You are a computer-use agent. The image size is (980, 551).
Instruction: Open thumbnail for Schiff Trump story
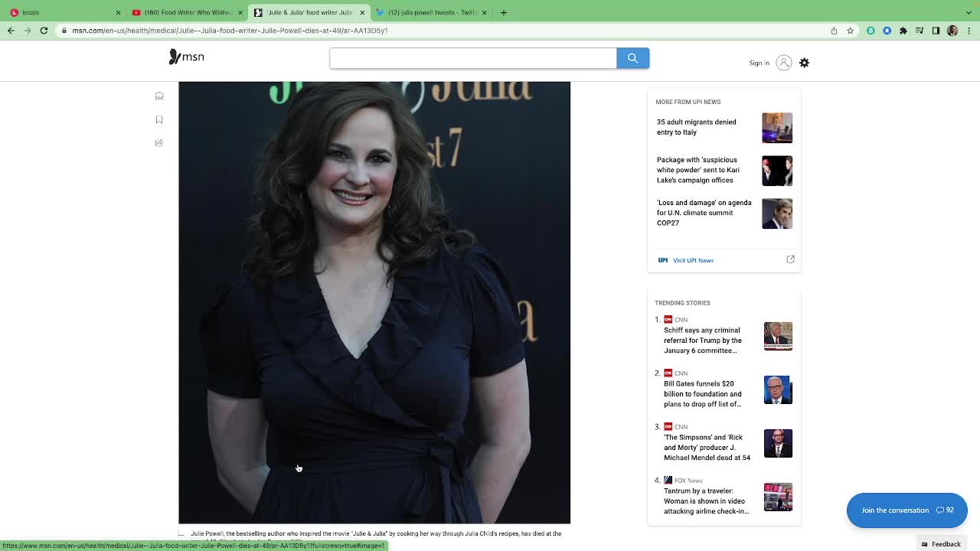click(x=778, y=336)
